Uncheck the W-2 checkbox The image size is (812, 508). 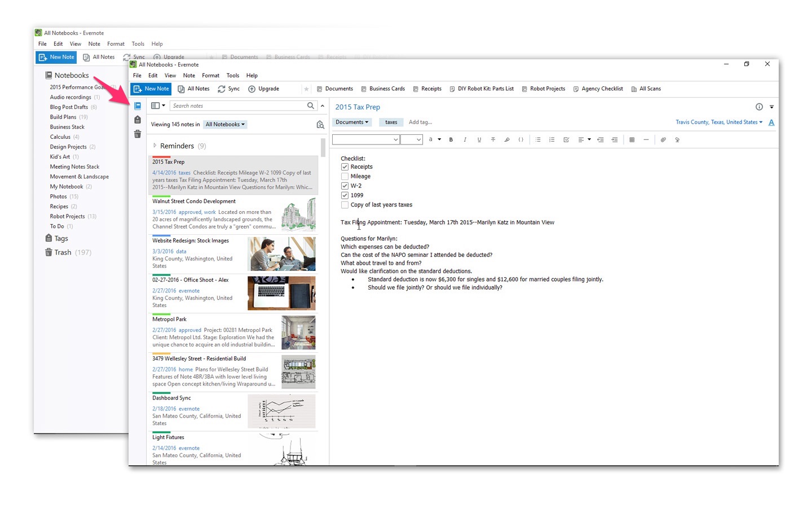click(x=345, y=186)
